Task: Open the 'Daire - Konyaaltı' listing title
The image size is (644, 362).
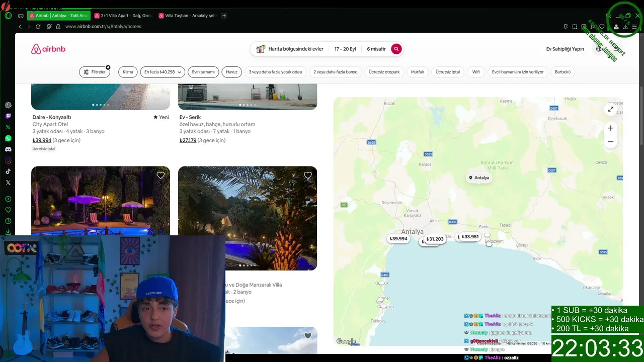Action: 52,117
